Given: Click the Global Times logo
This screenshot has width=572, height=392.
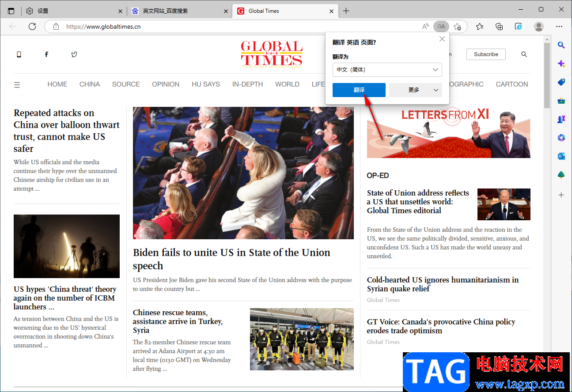Looking at the screenshot, I should pos(272,54).
